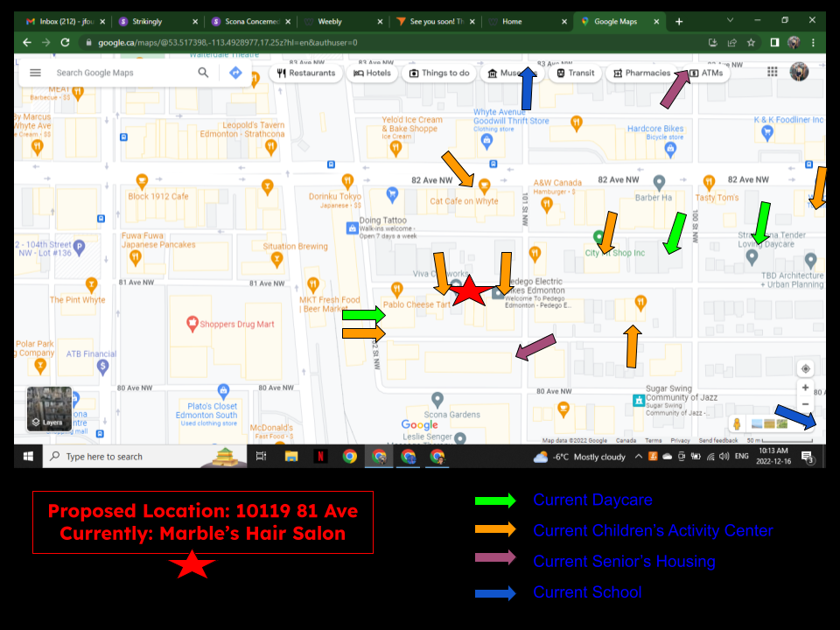This screenshot has height=630, width=840.
Task: Open Street View with the Pegman icon
Action: tap(737, 423)
